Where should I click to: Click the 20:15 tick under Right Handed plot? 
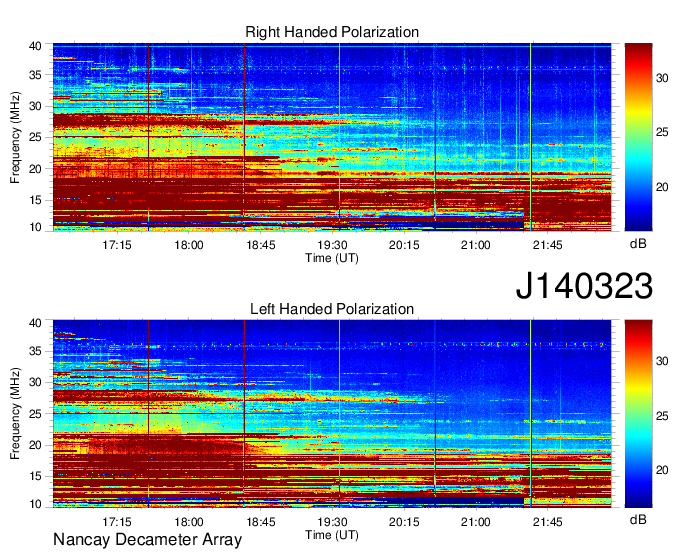click(404, 245)
